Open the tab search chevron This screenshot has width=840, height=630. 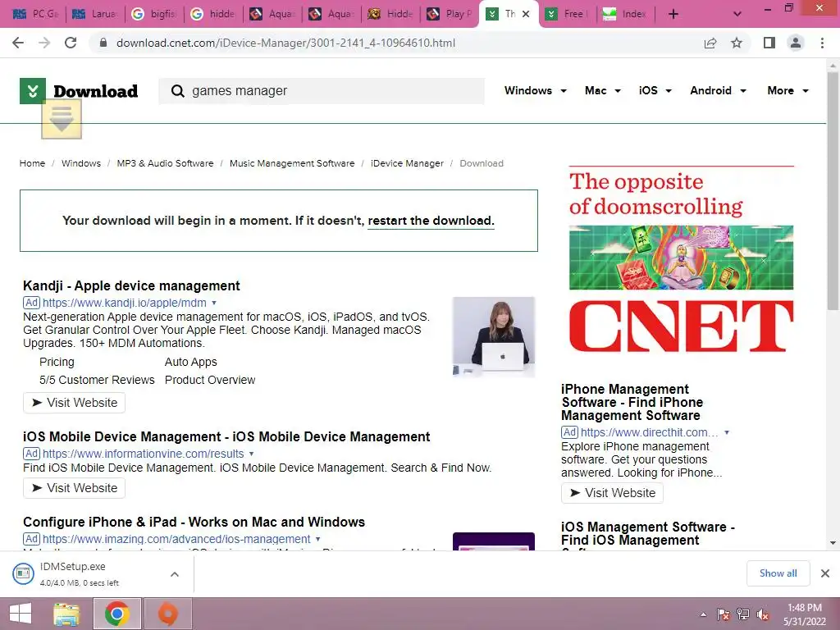(737, 14)
